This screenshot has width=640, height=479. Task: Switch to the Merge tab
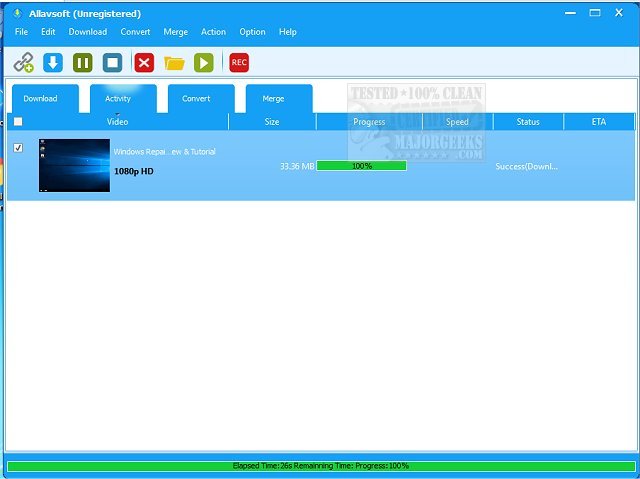click(x=279, y=98)
